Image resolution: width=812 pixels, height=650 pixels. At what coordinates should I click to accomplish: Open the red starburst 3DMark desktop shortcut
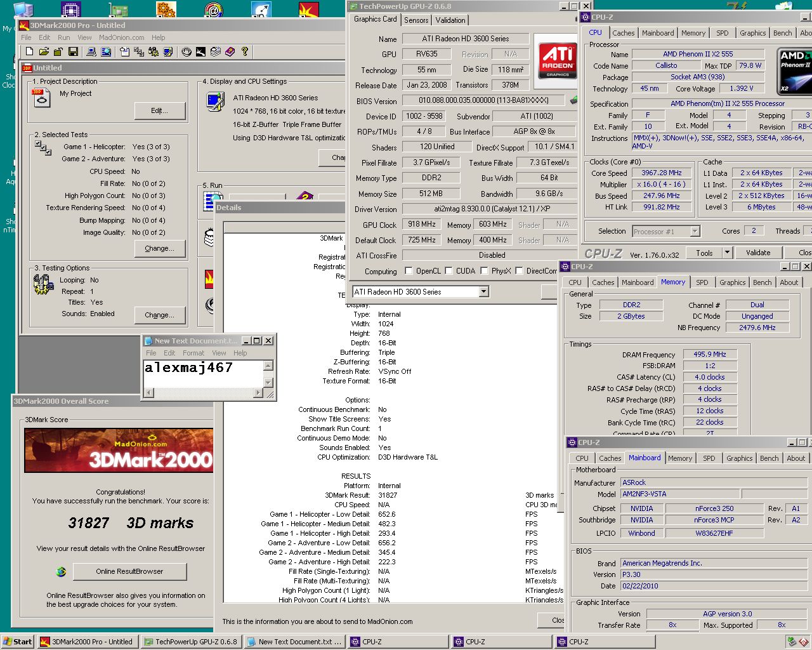click(308, 8)
